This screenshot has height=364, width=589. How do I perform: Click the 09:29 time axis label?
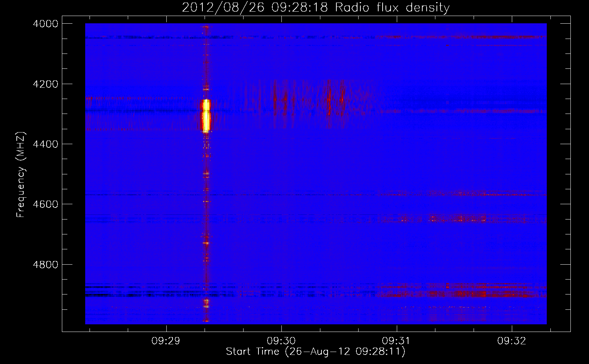pyautogui.click(x=166, y=341)
